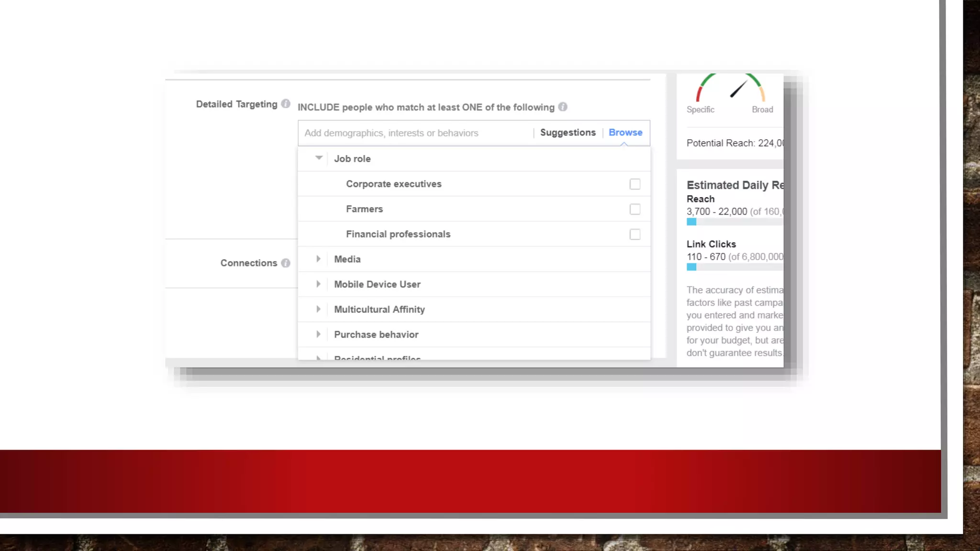Expand the Residential profiles category
Screen dimensions: 980x551
click(x=319, y=357)
